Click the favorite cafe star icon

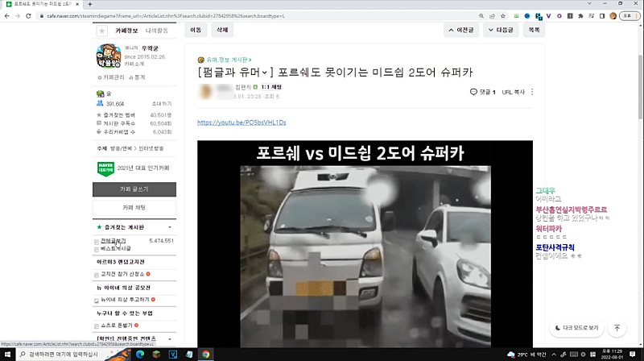[x=101, y=31]
